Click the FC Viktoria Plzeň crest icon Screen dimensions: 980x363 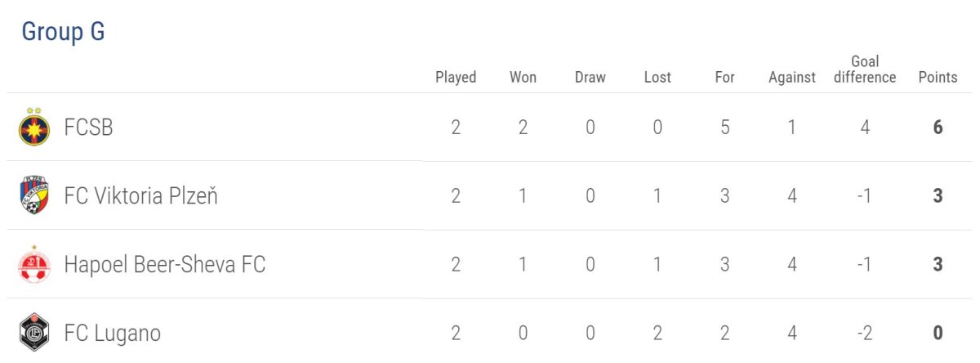point(34,195)
